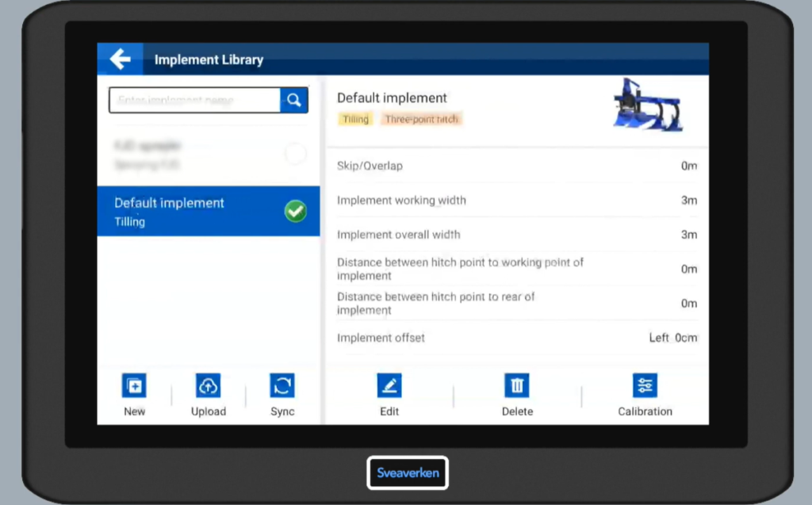
Task: Select the Implement overall width row
Action: (516, 235)
